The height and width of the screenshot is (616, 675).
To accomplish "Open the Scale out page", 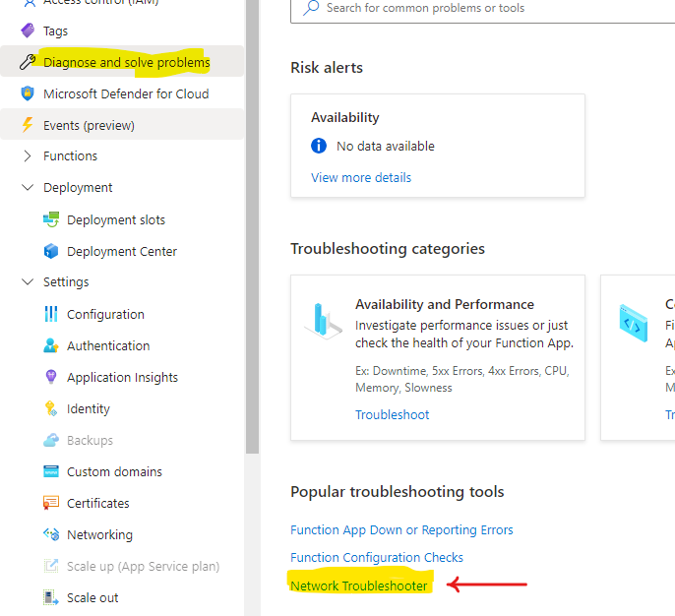I will [x=92, y=597].
